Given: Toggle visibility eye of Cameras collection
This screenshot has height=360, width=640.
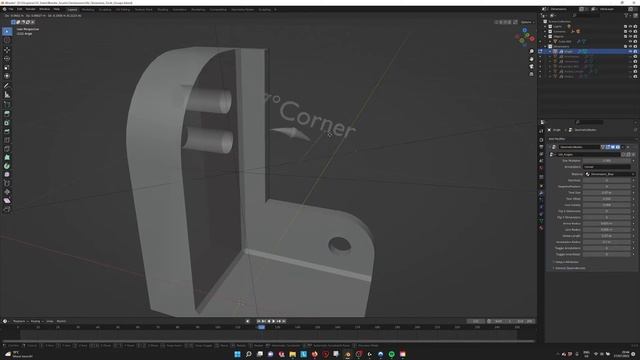Looking at the screenshot, I should 630,31.
